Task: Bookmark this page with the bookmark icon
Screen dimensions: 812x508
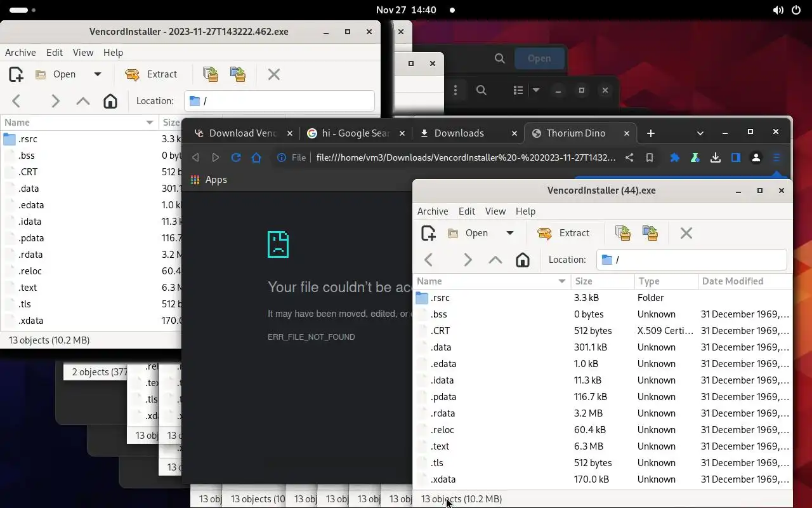Action: coord(650,157)
